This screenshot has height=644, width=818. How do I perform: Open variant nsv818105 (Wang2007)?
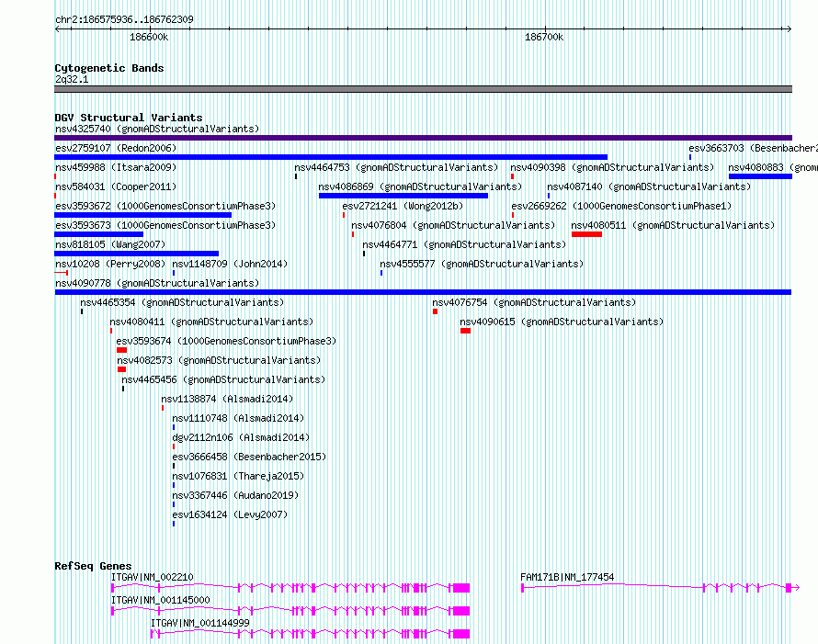point(110,244)
